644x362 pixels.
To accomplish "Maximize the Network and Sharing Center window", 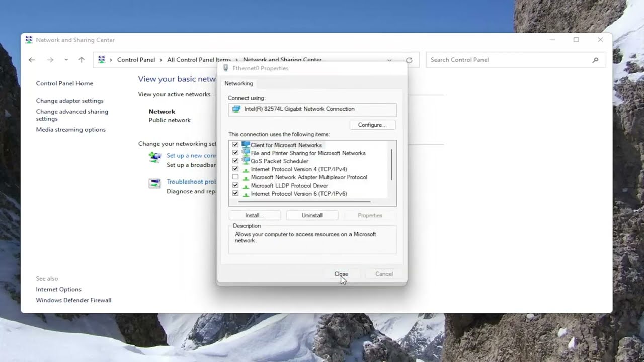I will click(x=576, y=40).
